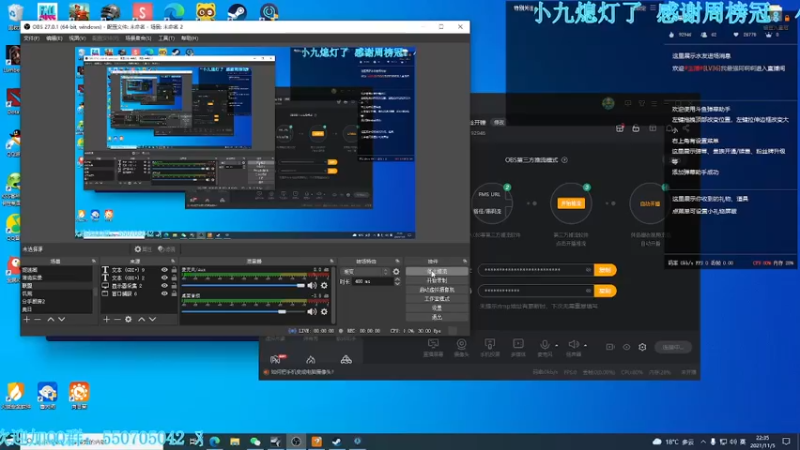Click Start Recording in OBS Controls

click(437, 281)
